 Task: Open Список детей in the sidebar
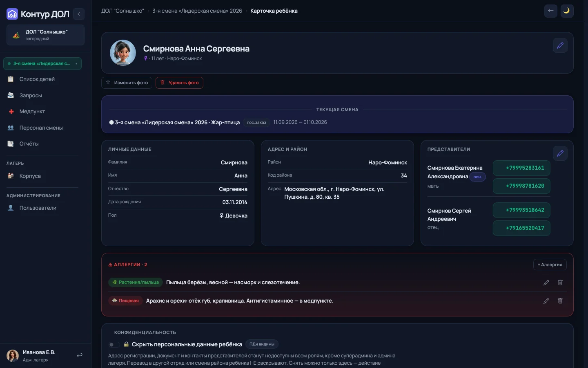(x=42, y=79)
